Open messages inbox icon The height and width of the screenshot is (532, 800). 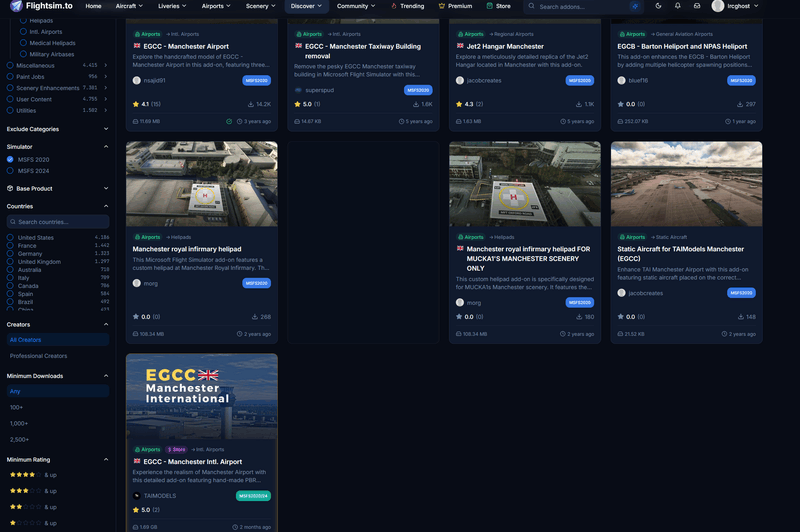697,6
